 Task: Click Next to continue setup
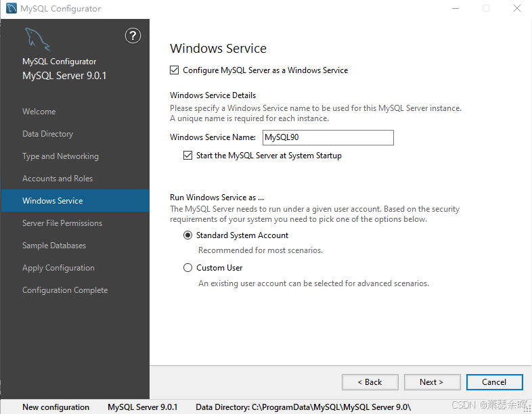pyautogui.click(x=432, y=382)
